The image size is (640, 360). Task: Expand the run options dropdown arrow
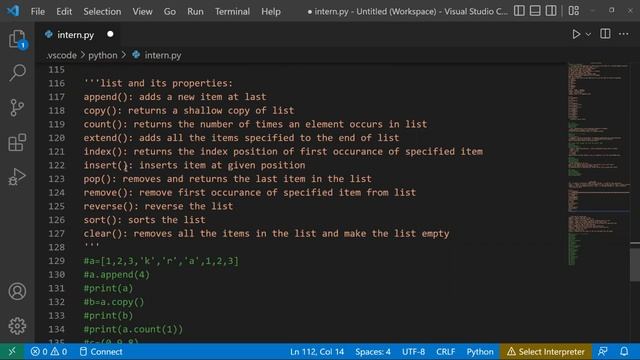[x=588, y=35]
